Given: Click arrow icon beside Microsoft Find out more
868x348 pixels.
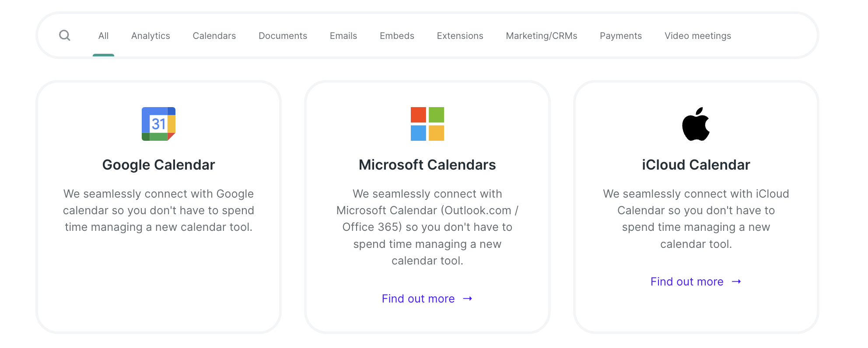Looking at the screenshot, I should click(468, 299).
